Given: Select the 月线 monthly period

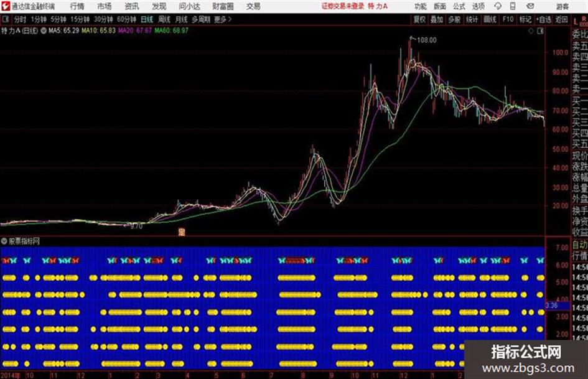Looking at the screenshot, I should pyautogui.click(x=182, y=19).
